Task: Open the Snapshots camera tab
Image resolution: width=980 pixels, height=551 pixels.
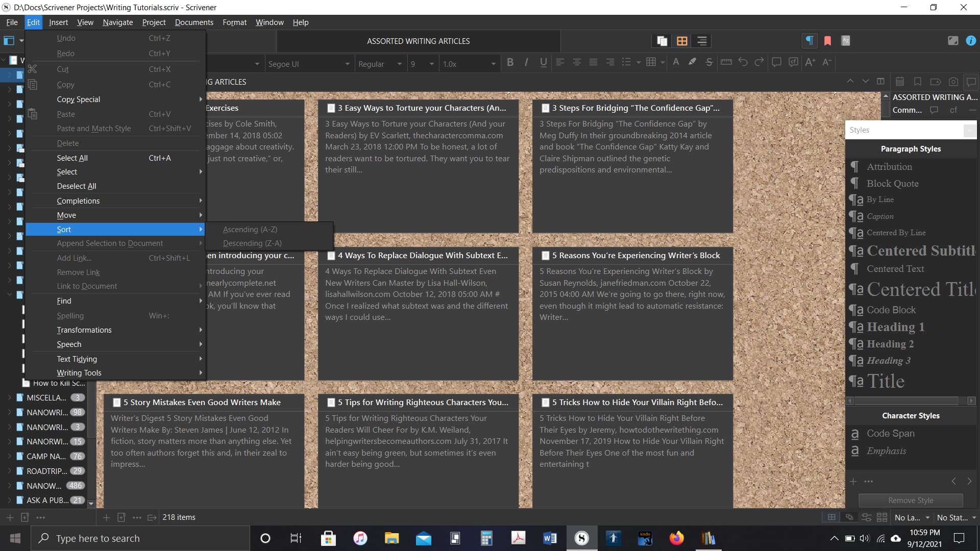Action: point(953,82)
